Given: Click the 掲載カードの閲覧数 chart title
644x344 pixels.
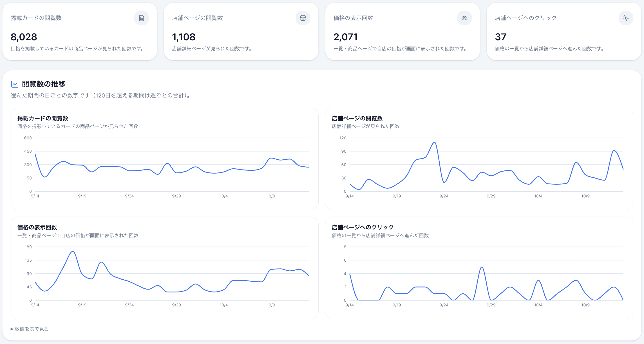Looking at the screenshot, I should pos(43,118).
